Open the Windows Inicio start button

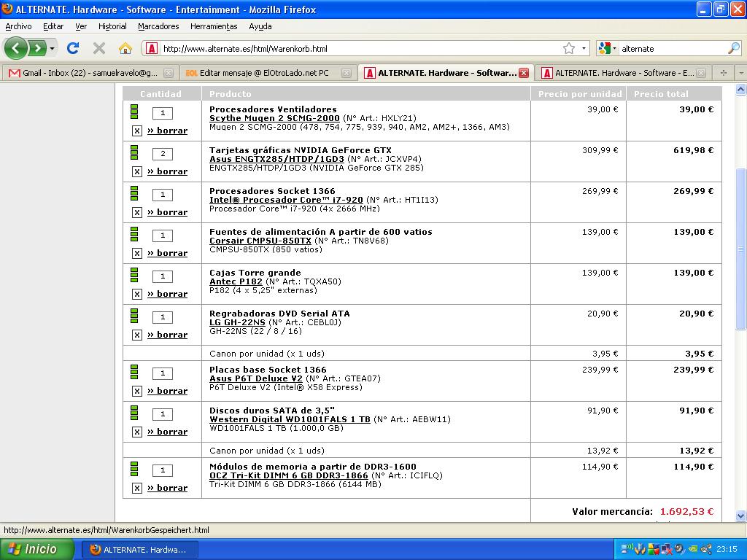(x=36, y=549)
